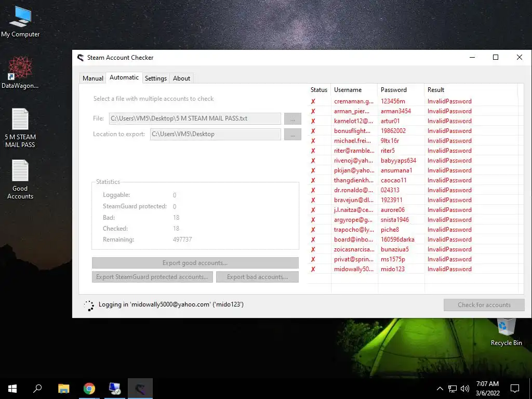Screen dimensions: 532x399
Task: Select the Good Accounts text file icon
Action: [20, 179]
